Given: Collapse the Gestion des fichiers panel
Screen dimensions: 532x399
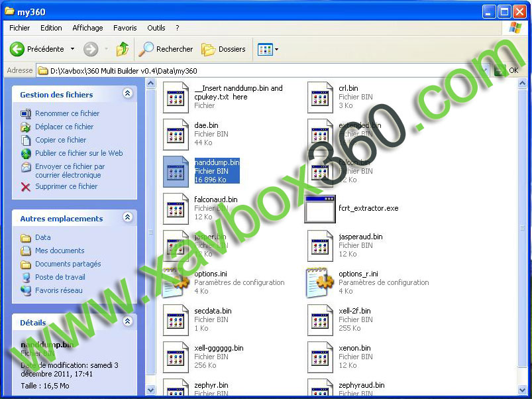Looking at the screenshot, I should [x=128, y=93].
